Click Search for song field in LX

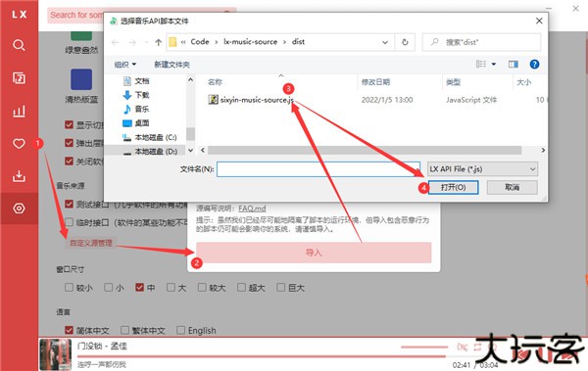[75, 15]
